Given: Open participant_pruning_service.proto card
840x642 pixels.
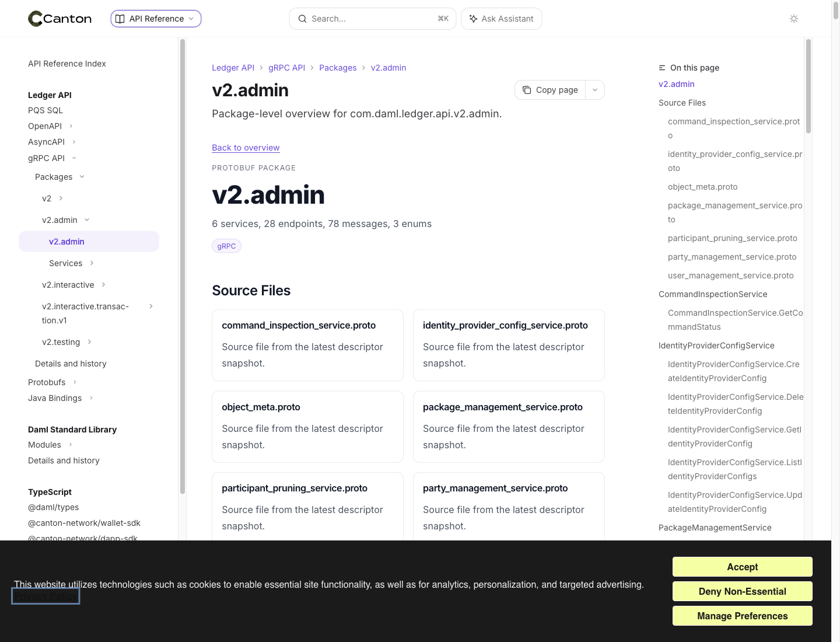Looking at the screenshot, I should point(307,507).
